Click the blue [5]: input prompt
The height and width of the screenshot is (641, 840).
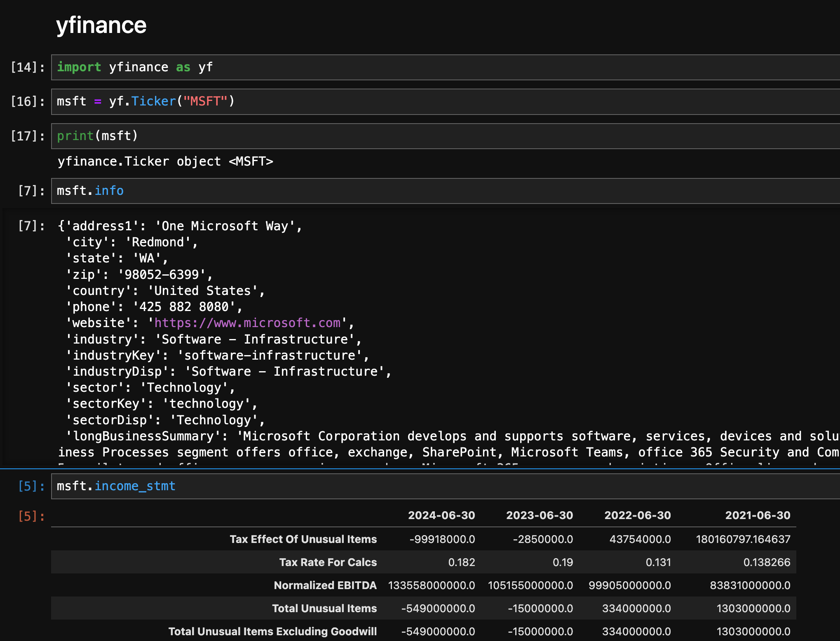coord(31,486)
